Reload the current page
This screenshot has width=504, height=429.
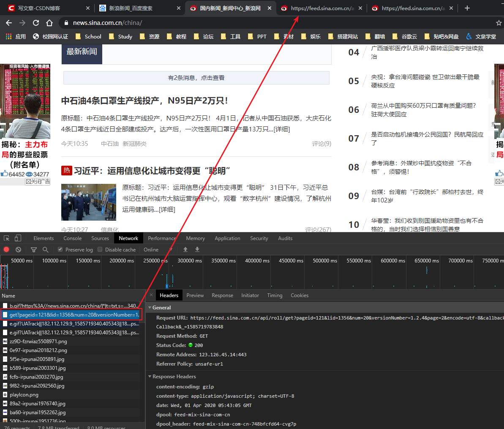tap(35, 23)
